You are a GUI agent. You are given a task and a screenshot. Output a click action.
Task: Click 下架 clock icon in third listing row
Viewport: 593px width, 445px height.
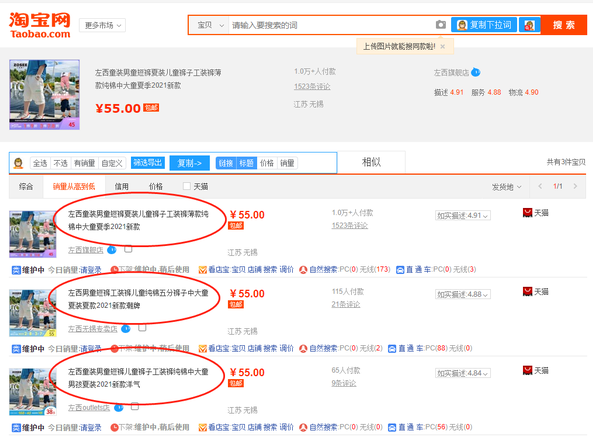[115, 427]
